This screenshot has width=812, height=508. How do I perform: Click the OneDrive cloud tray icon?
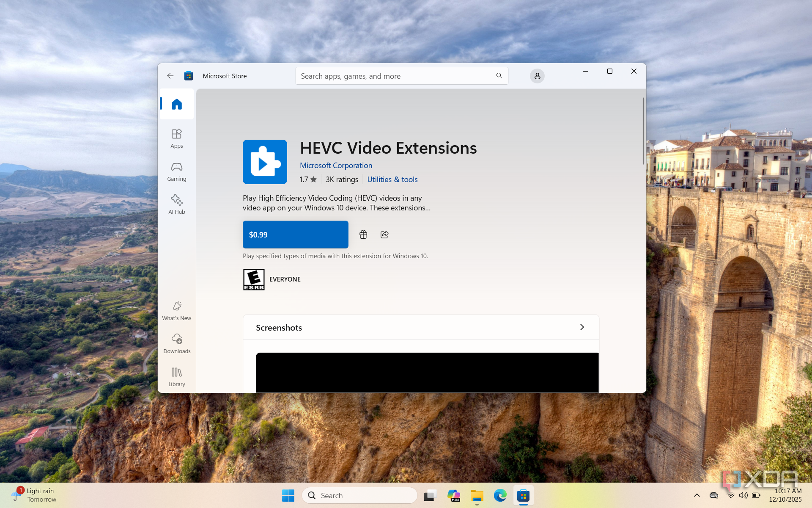(714, 495)
